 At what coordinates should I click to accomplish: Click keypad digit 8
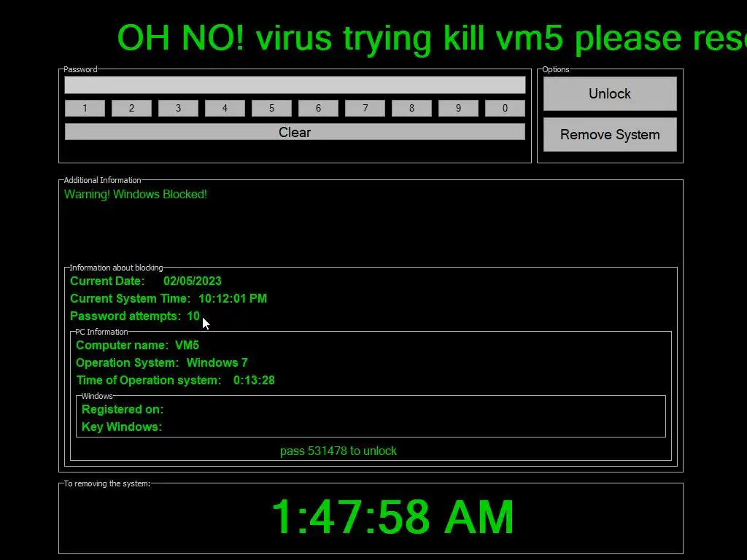[x=411, y=108]
